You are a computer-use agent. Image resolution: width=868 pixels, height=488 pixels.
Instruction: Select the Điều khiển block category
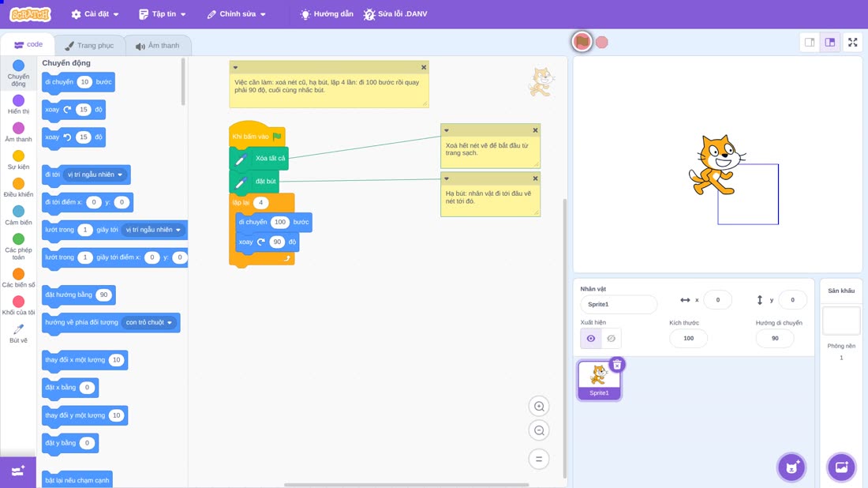point(18,188)
